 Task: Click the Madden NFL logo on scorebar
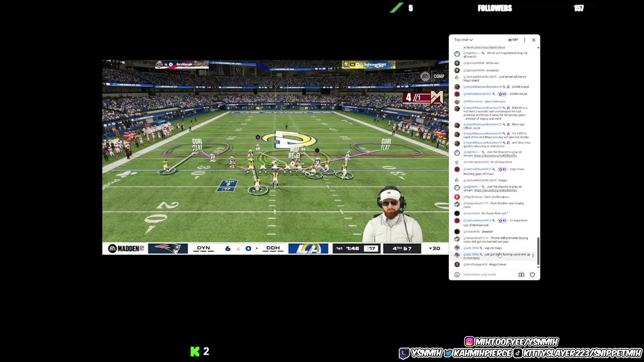tap(126, 248)
